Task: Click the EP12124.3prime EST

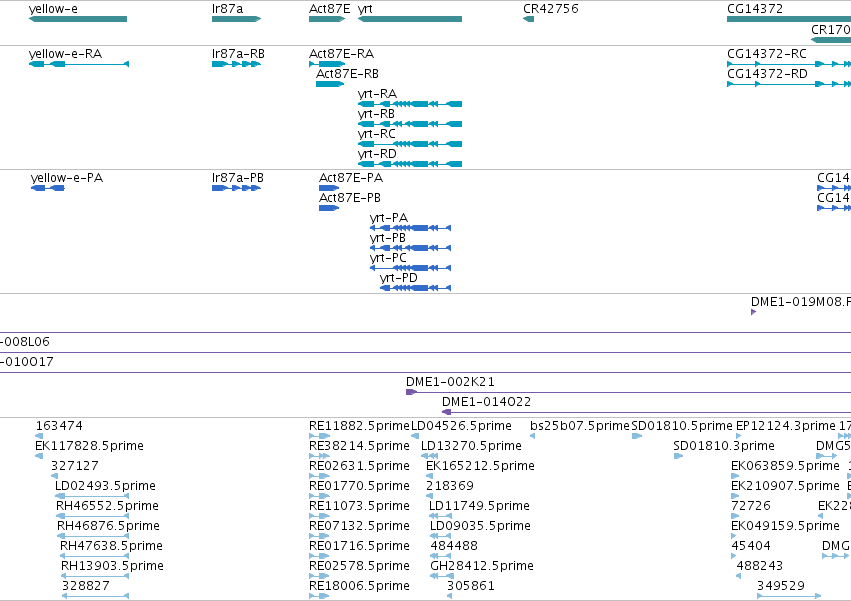Action: pyautogui.click(x=739, y=436)
